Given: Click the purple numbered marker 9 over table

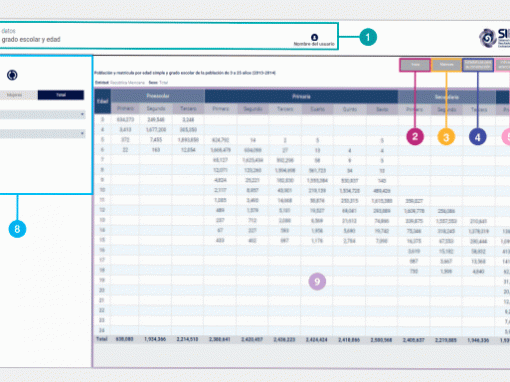Looking at the screenshot, I should (317, 282).
